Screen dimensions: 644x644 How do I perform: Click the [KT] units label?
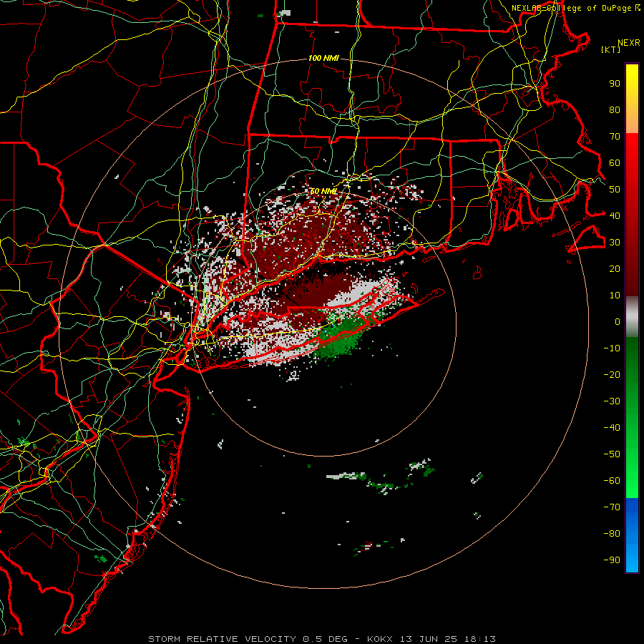tap(611, 49)
